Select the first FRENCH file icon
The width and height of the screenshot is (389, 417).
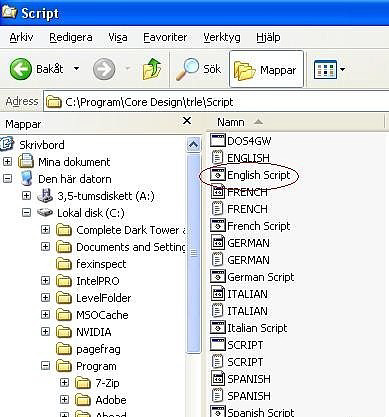(x=218, y=192)
